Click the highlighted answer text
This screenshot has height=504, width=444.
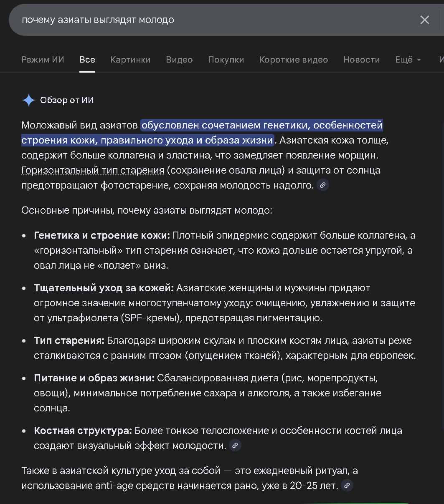tap(261, 125)
